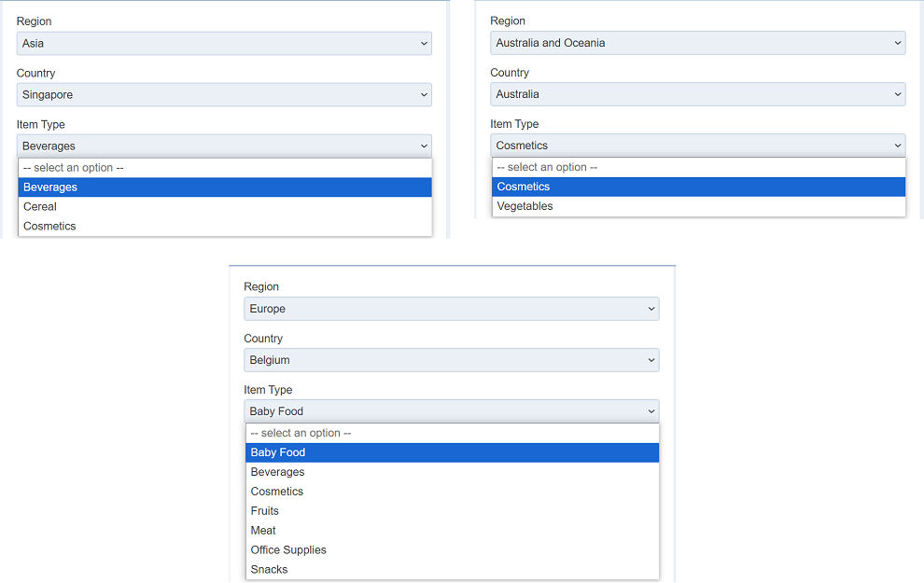Choose Vegetables in the Item Type list
Image resolution: width=924 pixels, height=583 pixels.
[x=525, y=206]
